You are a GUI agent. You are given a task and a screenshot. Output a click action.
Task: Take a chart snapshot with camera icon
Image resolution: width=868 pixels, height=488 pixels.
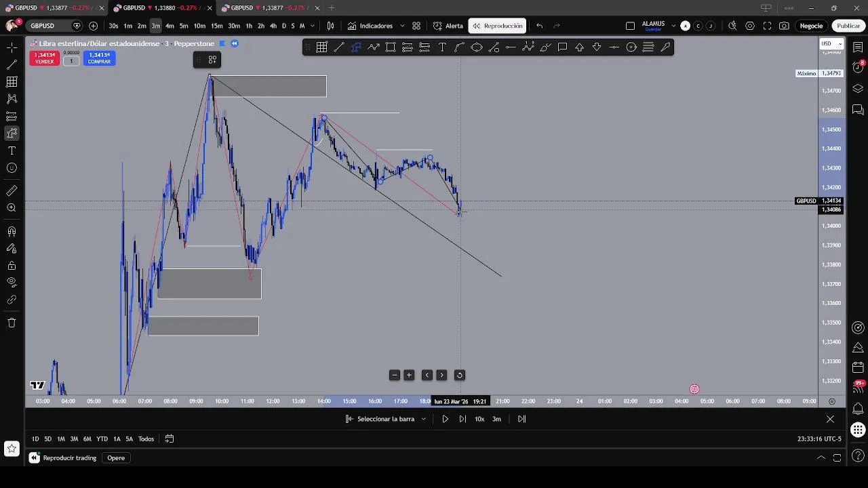[x=784, y=26]
